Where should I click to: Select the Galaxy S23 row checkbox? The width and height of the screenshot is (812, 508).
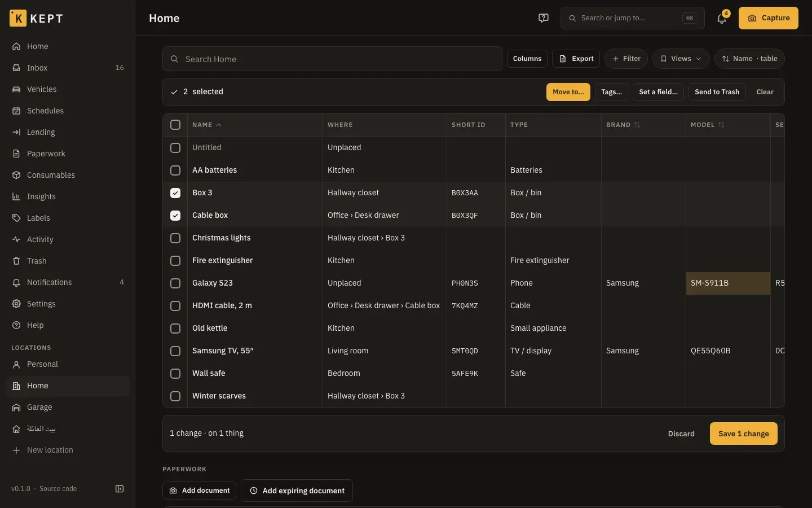pos(175,283)
